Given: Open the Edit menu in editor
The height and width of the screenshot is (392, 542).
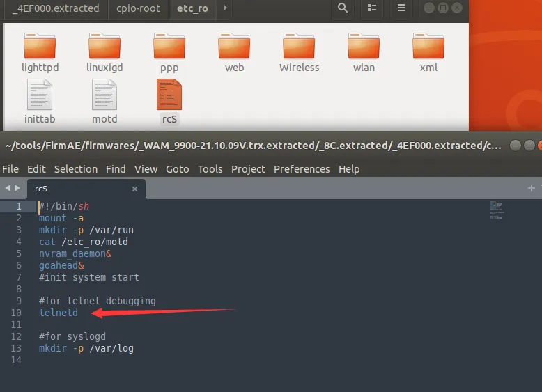Looking at the screenshot, I should tap(36, 169).
